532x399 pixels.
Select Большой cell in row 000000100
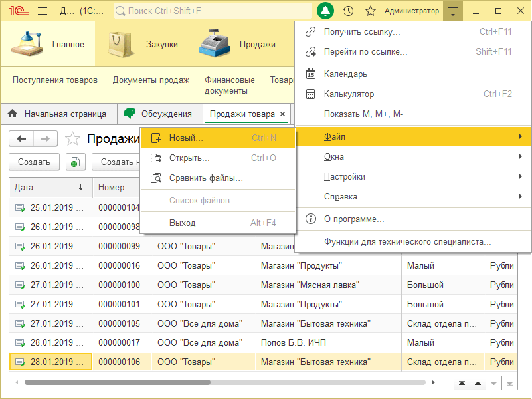coord(443,285)
